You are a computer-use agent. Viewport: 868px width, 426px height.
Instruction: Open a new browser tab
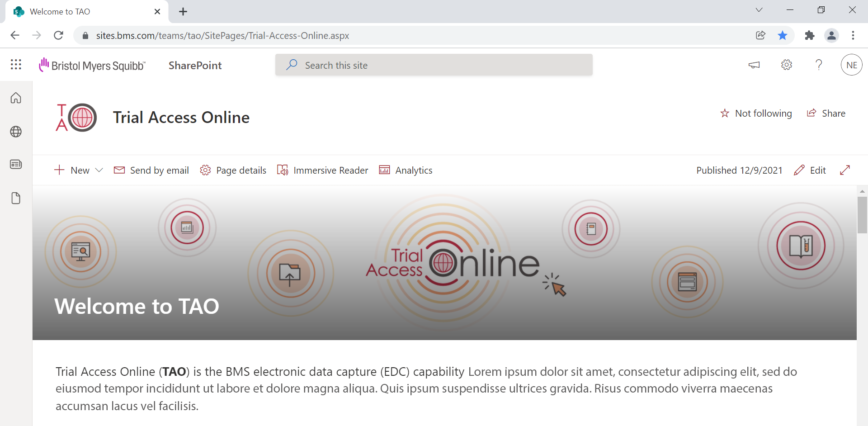183,12
